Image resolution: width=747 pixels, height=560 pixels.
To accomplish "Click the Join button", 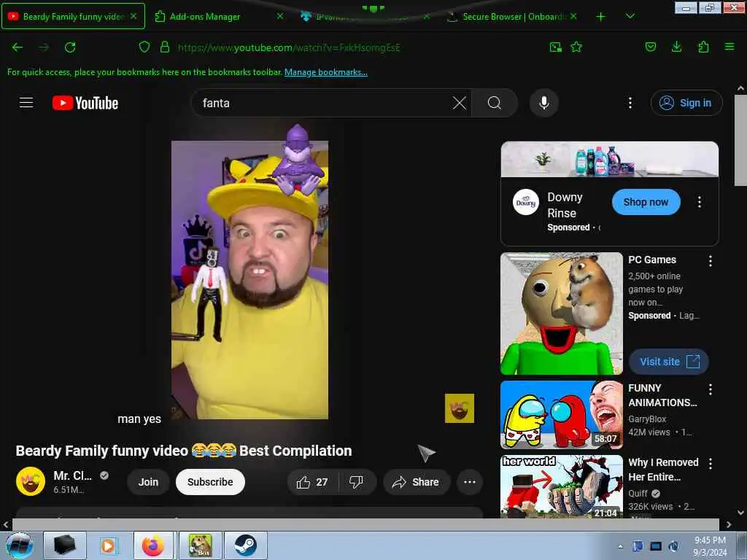I will coord(148,482).
